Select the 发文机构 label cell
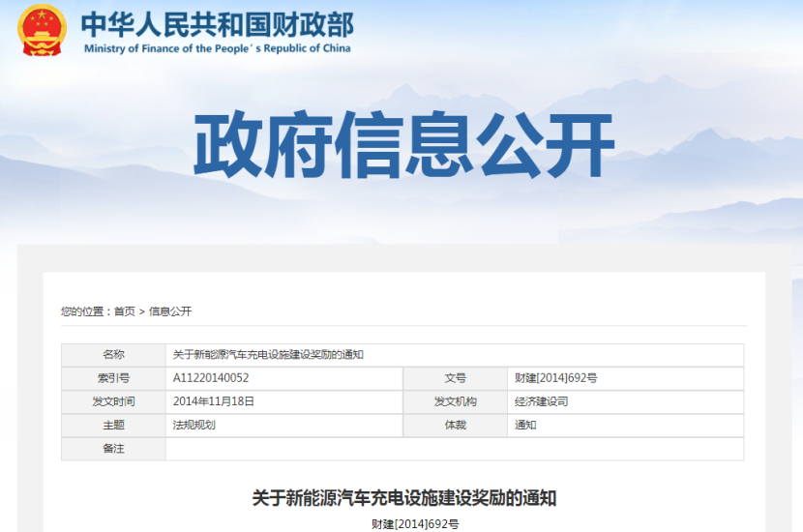 point(456,402)
